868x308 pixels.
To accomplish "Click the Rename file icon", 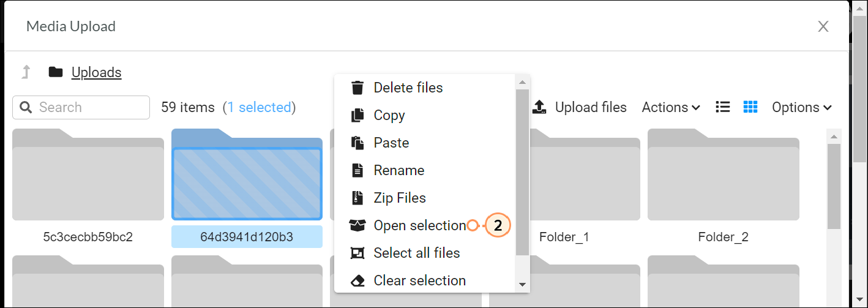I will point(357,170).
